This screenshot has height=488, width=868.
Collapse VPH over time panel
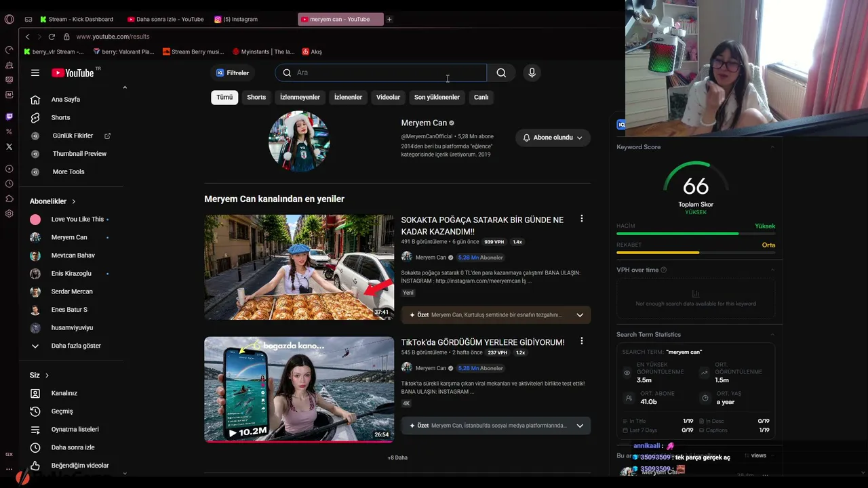[x=772, y=270]
